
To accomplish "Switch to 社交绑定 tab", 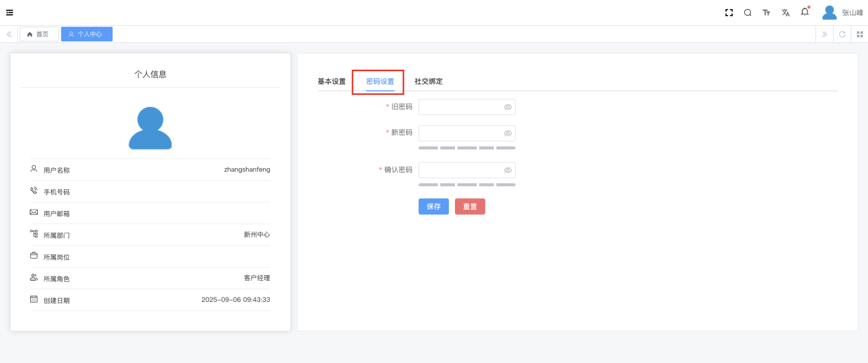I will (x=428, y=81).
